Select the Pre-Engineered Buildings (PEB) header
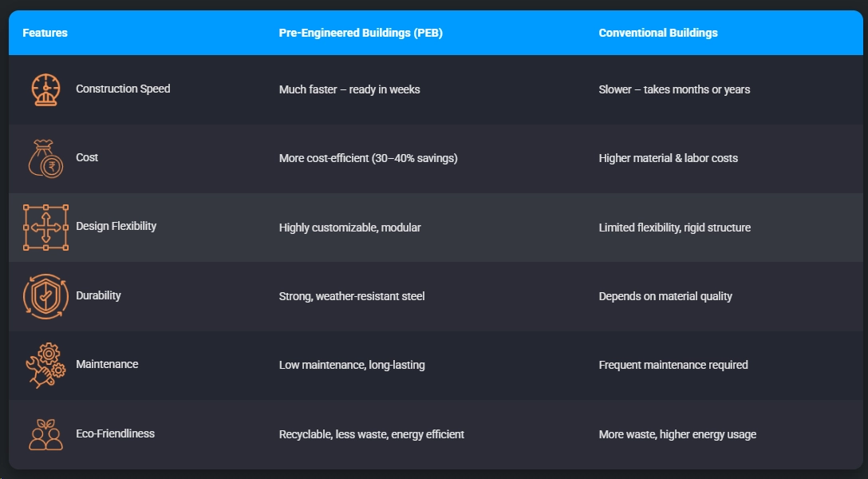 pyautogui.click(x=361, y=33)
